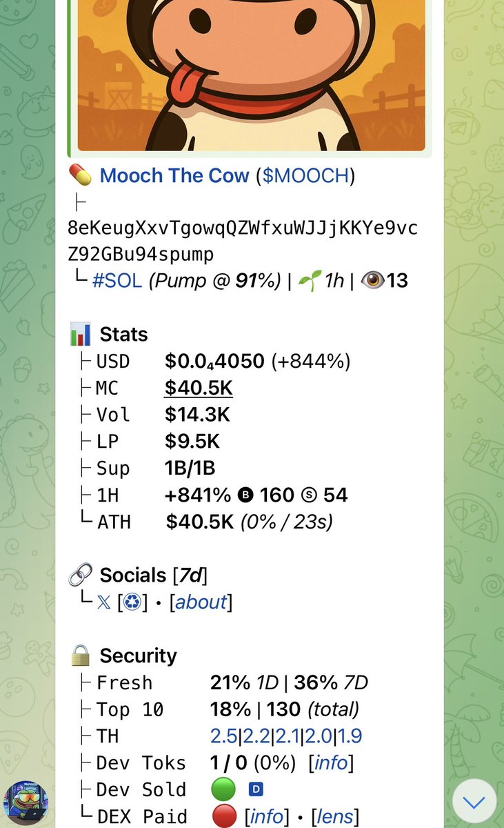Tap the eye icon beside 13
Viewport: 504px width, 828px height.
(x=372, y=281)
